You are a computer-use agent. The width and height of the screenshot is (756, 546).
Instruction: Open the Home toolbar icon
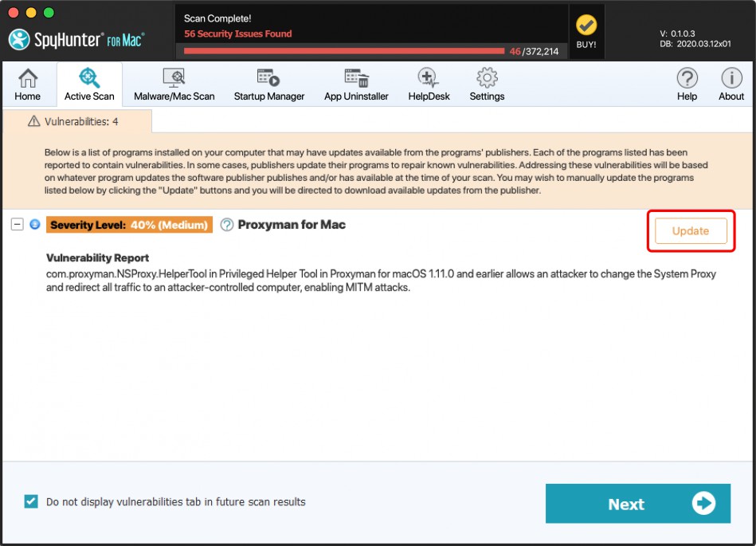[x=28, y=84]
